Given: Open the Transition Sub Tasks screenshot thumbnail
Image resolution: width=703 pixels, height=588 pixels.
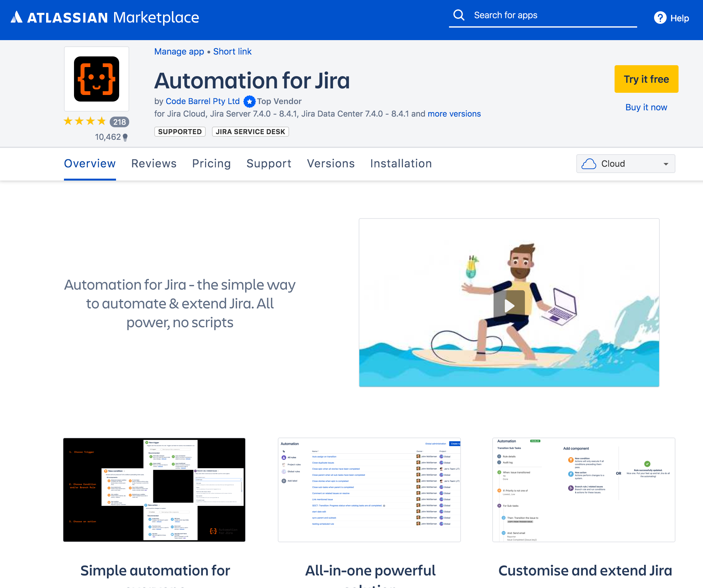Looking at the screenshot, I should (584, 490).
